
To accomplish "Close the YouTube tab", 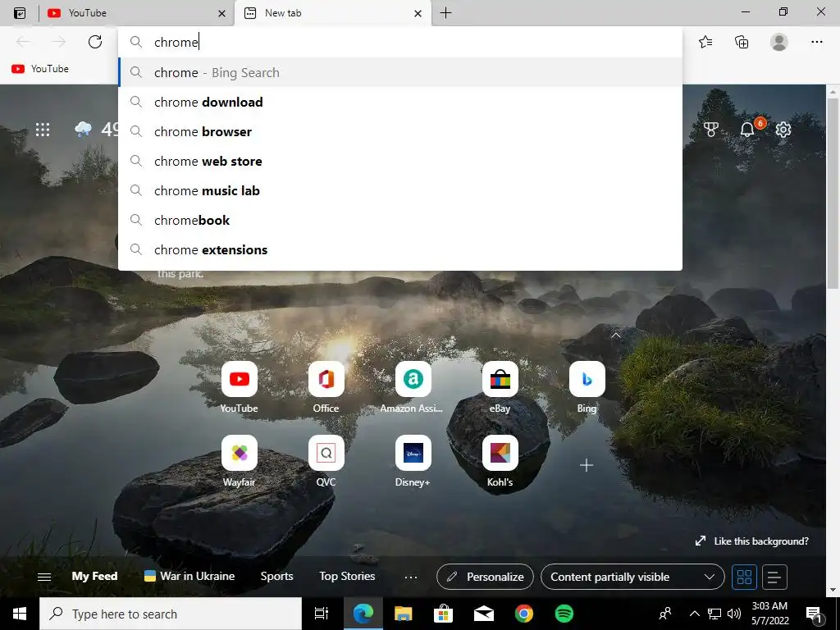I will [x=221, y=13].
